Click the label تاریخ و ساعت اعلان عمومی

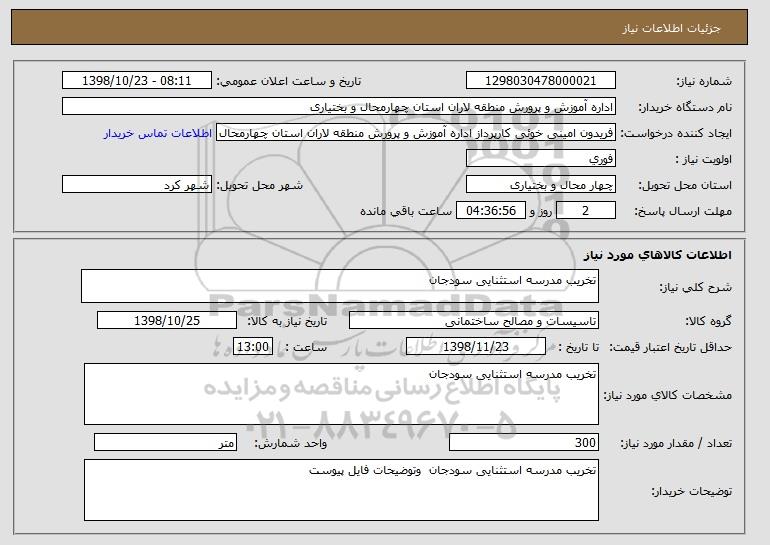tap(289, 81)
